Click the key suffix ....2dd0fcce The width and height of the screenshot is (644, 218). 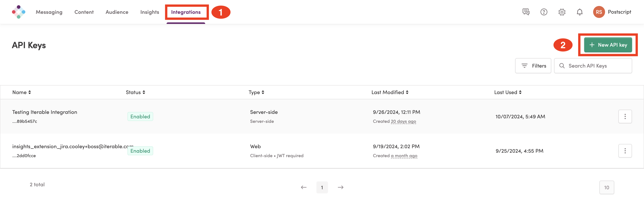pos(24,155)
